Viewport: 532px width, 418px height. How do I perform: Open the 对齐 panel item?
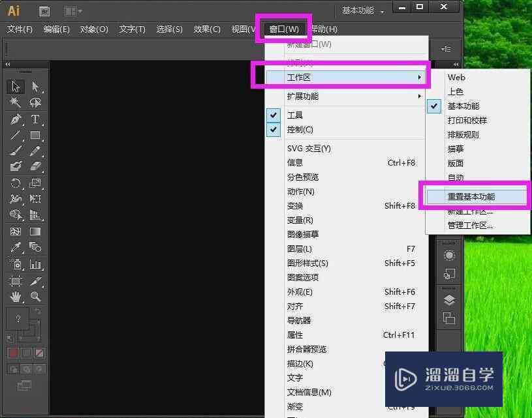coord(345,306)
